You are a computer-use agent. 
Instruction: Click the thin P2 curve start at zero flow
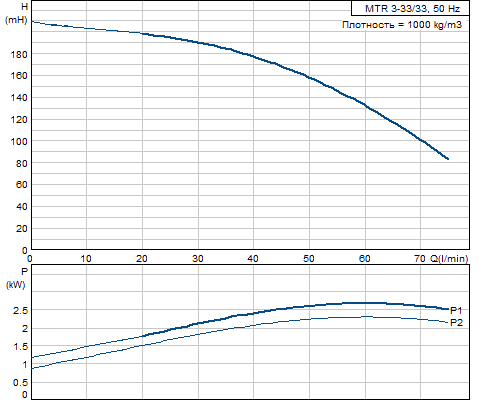coord(32,368)
